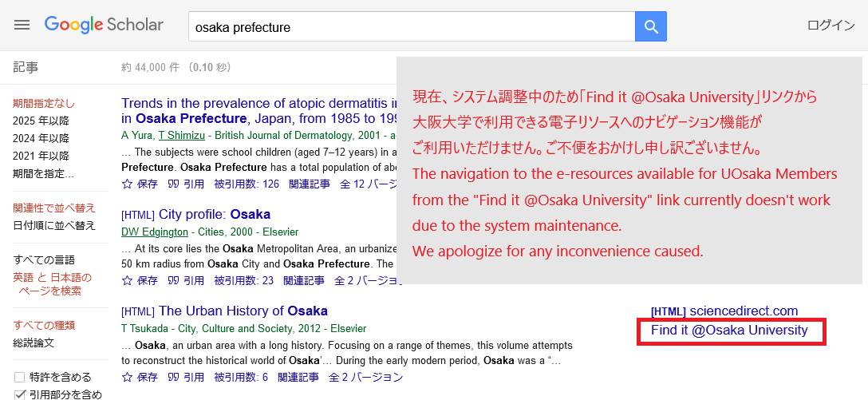Image resolution: width=868 pixels, height=400 pixels.
Task: Uncheck the 引用部分を含め checkbox
Action: pyautogui.click(x=19, y=394)
